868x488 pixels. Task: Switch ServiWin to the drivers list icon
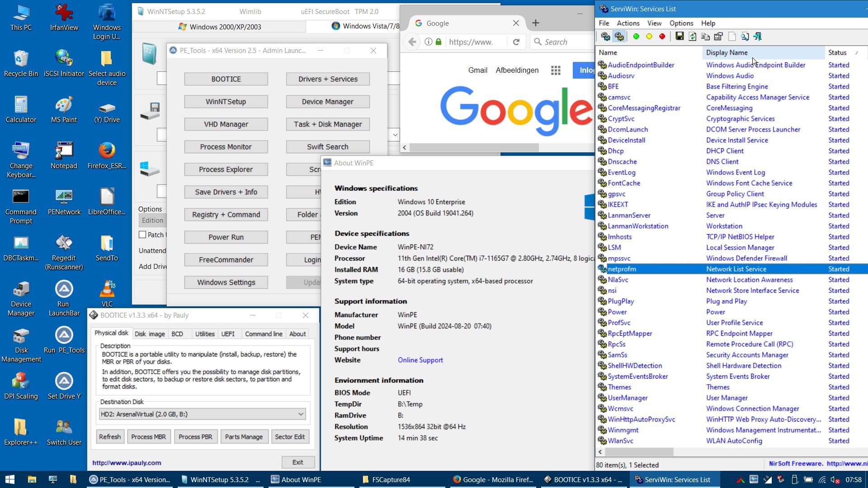[x=606, y=37]
